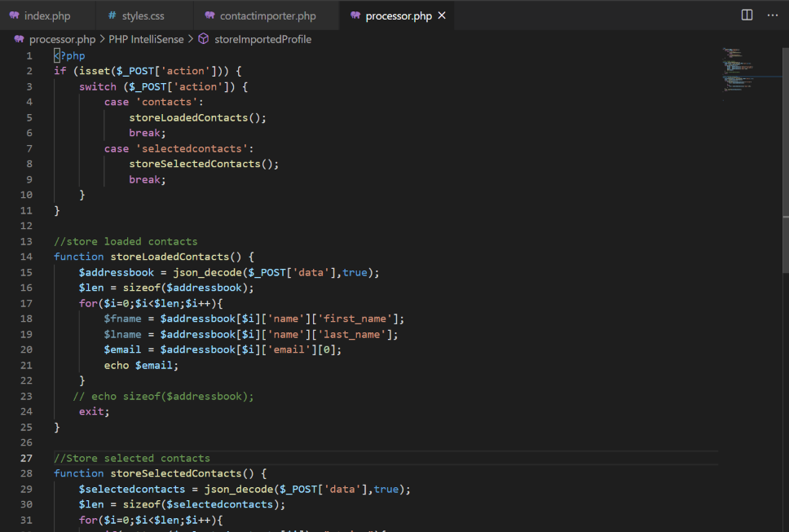789x532 pixels.
Task: Click the '$fname' assignment on line 18
Action: [254, 319]
